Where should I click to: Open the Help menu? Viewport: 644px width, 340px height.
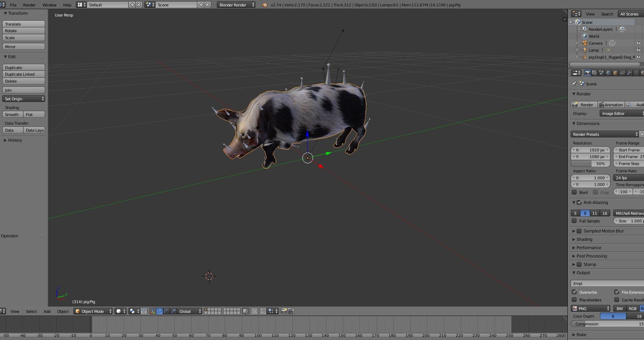[67, 5]
